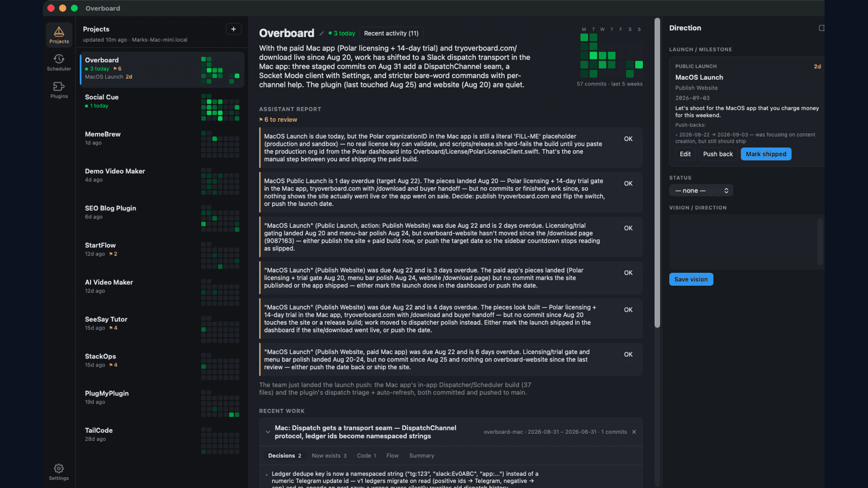
Task: Open the Summary tab
Action: (422, 456)
